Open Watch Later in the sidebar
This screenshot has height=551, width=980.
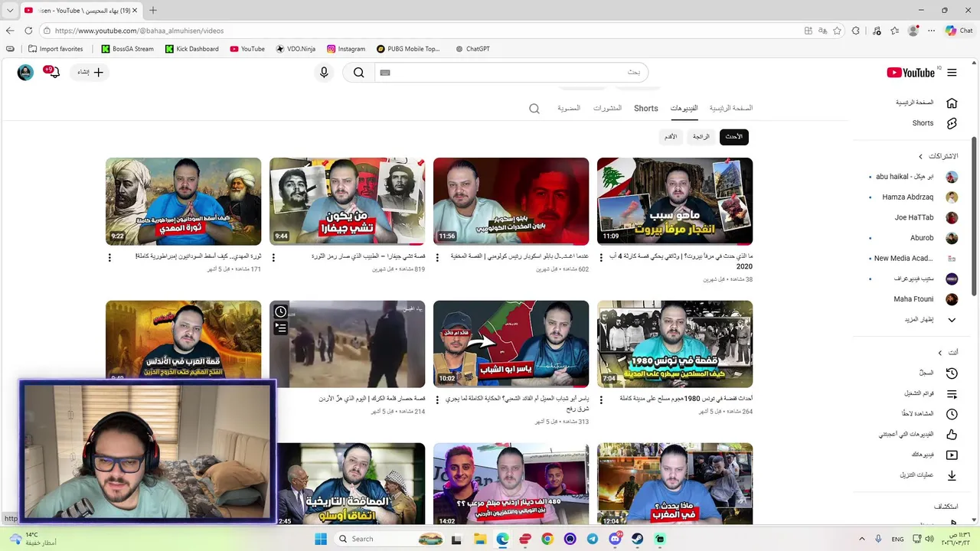952,414
